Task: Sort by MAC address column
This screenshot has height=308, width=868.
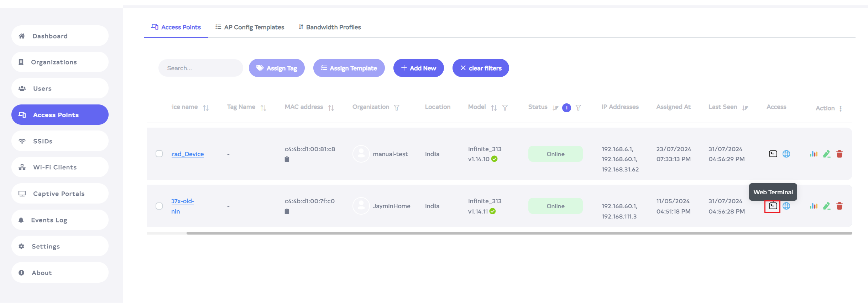Action: coord(331,108)
